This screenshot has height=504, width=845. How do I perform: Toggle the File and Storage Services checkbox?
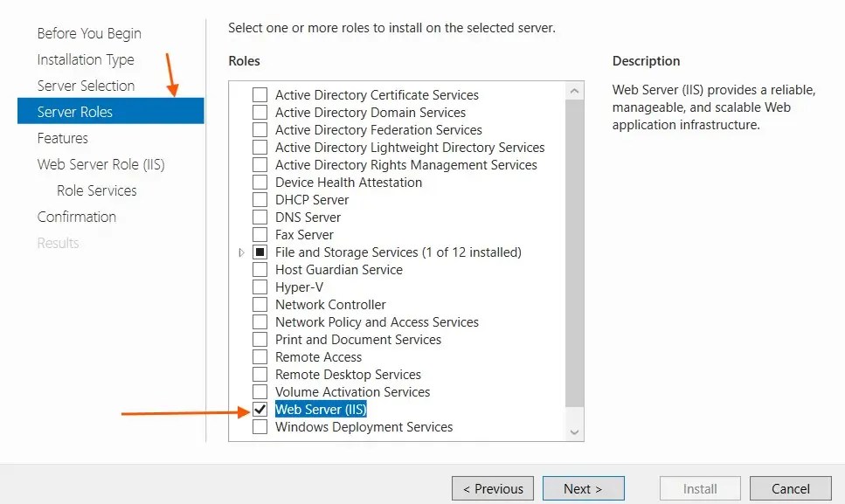[x=260, y=252]
